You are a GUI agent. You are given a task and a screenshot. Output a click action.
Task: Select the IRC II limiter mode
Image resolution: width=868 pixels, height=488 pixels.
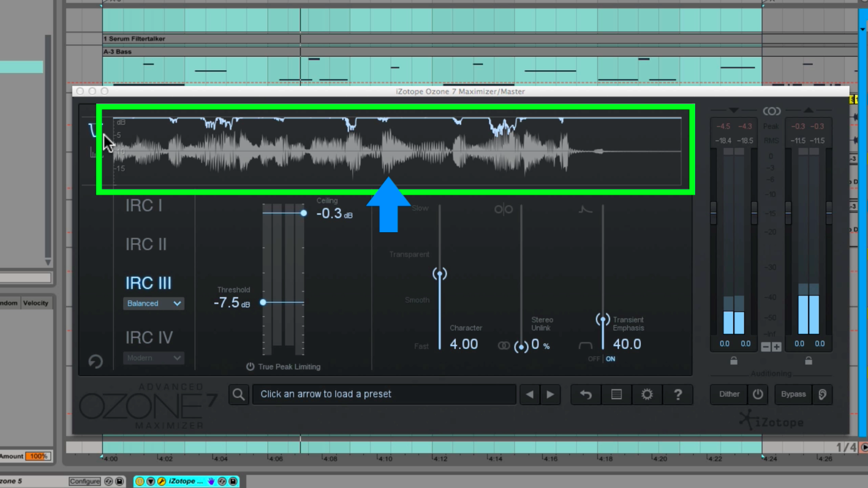(146, 244)
